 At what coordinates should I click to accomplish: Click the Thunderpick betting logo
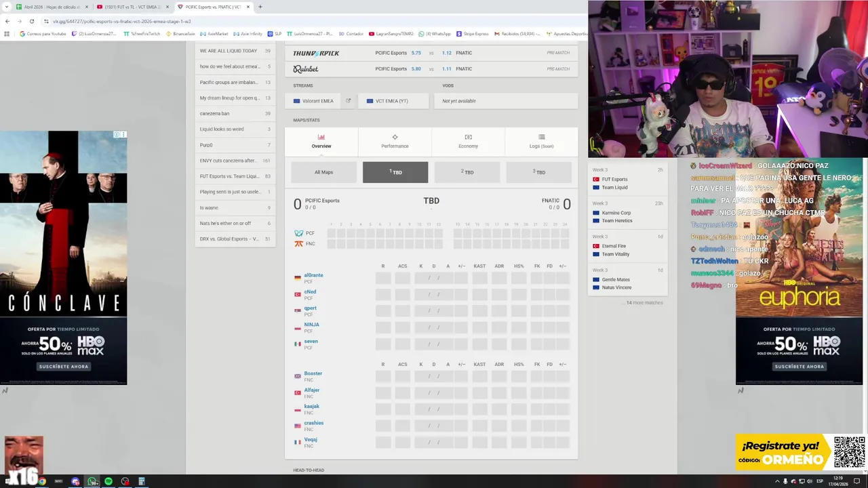[x=316, y=53]
